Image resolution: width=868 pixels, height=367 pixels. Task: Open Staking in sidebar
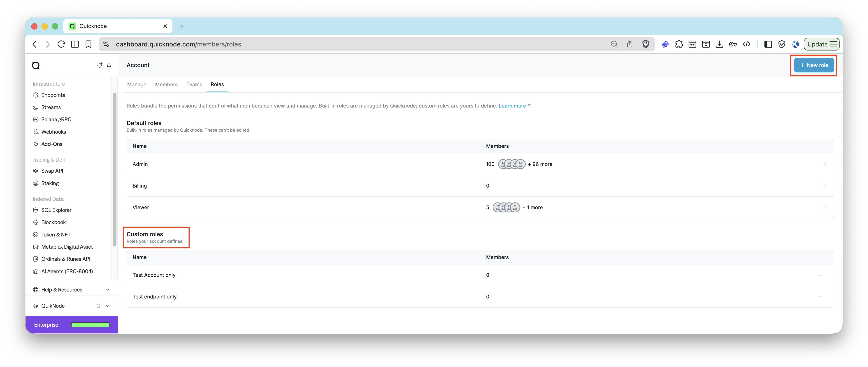click(46, 183)
